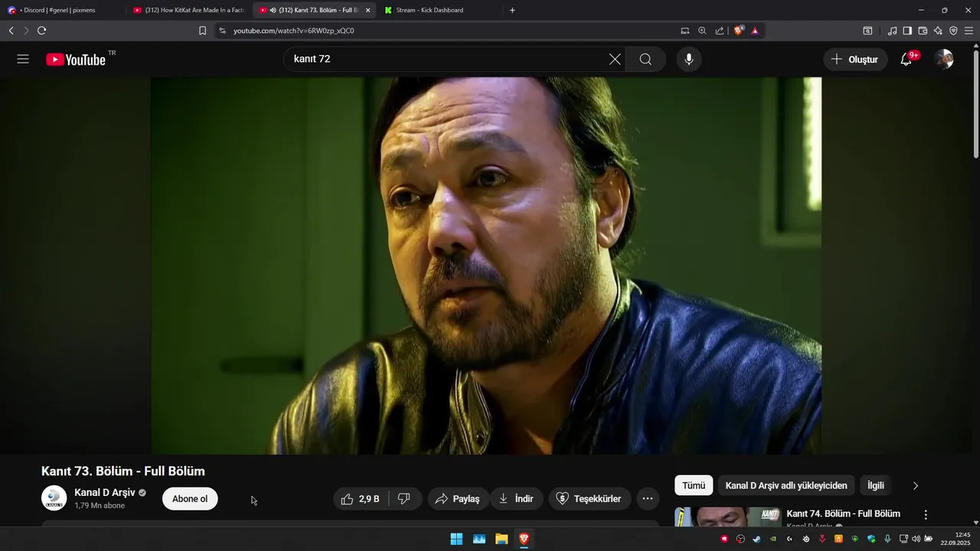Viewport: 980px width, 551px height.
Task: Open the Brave Rewards triangle icon
Action: tap(755, 31)
